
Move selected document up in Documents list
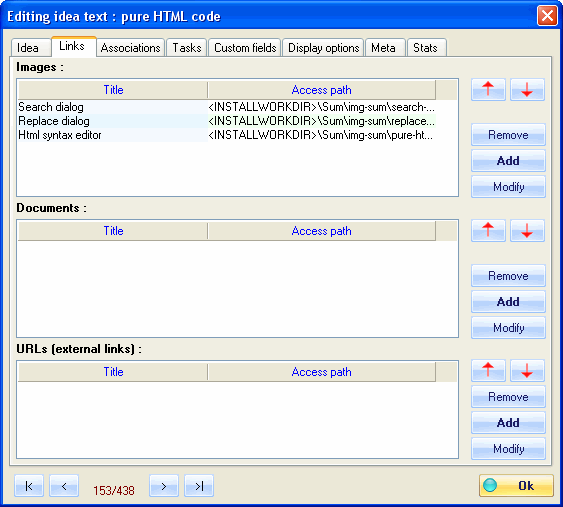pos(488,231)
